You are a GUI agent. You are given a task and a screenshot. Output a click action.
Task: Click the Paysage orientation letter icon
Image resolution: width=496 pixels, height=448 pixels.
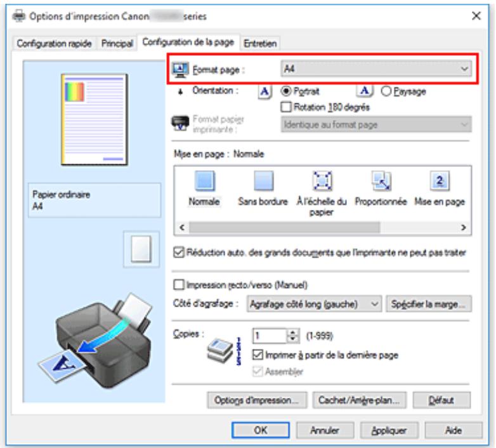click(365, 91)
